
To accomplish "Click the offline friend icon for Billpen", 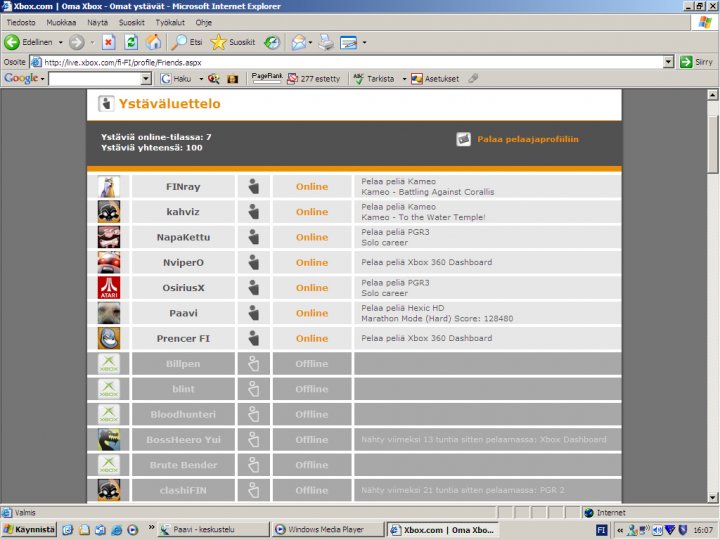I will [253, 364].
